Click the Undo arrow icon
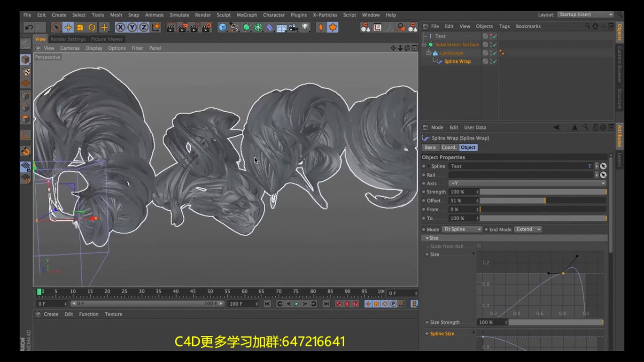Image resolution: width=644 pixels, height=362 pixels. [29, 28]
